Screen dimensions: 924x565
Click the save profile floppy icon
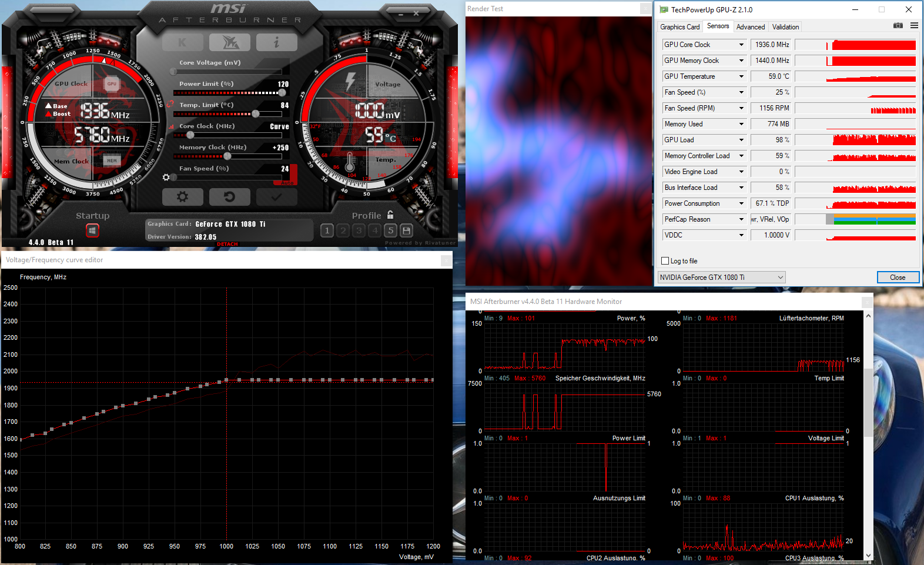[x=406, y=230]
